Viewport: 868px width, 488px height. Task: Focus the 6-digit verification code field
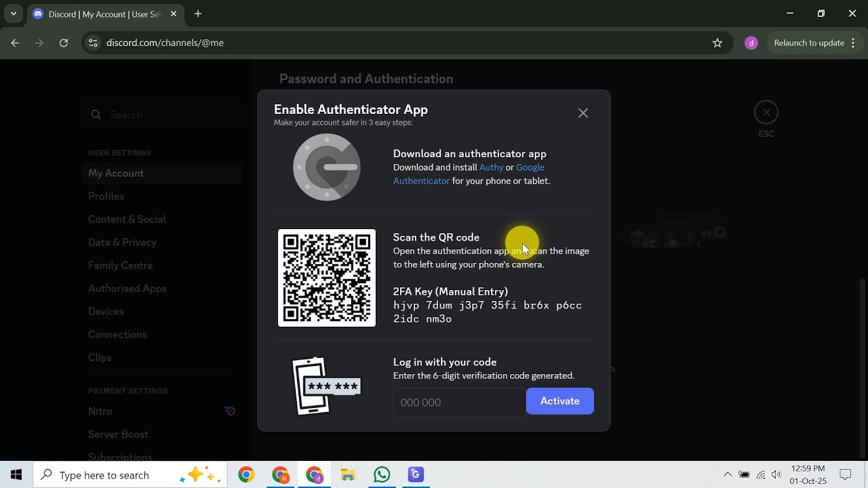tap(459, 402)
